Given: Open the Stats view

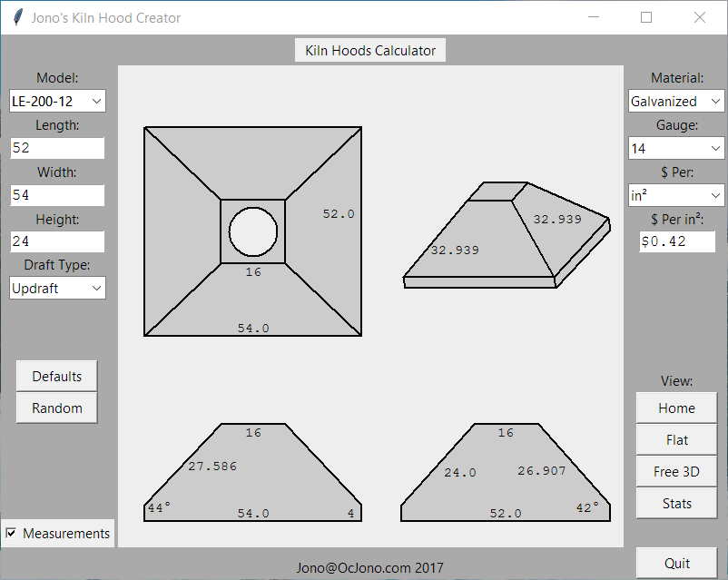Looking at the screenshot, I should 676,503.
